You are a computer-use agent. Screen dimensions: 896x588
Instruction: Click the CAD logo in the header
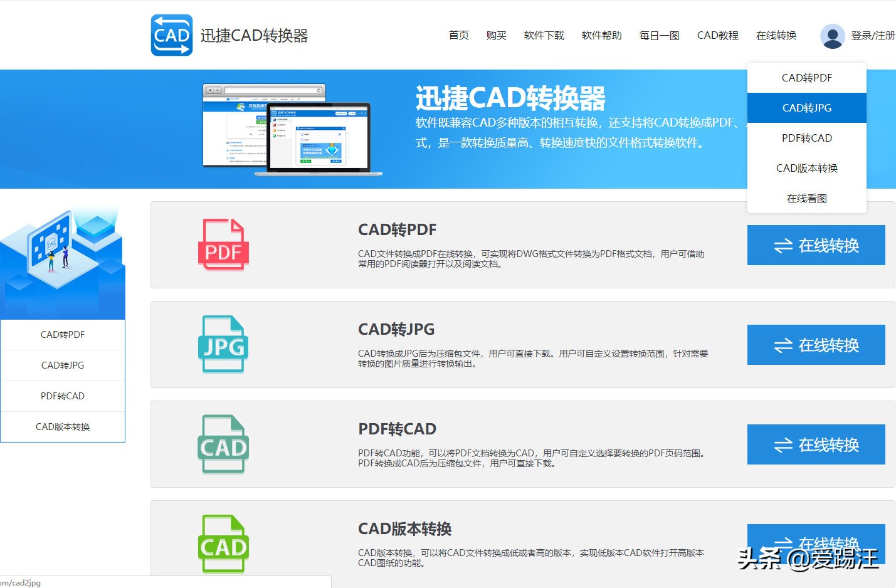coord(171,35)
